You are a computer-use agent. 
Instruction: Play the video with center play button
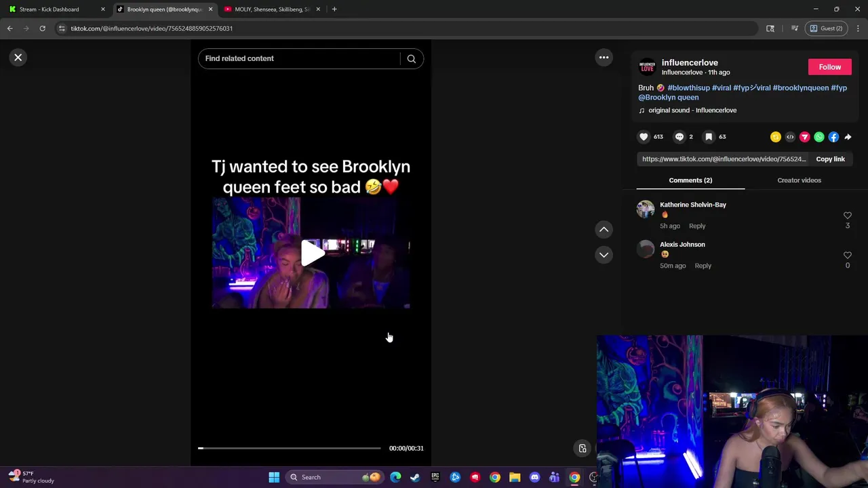[x=312, y=253]
